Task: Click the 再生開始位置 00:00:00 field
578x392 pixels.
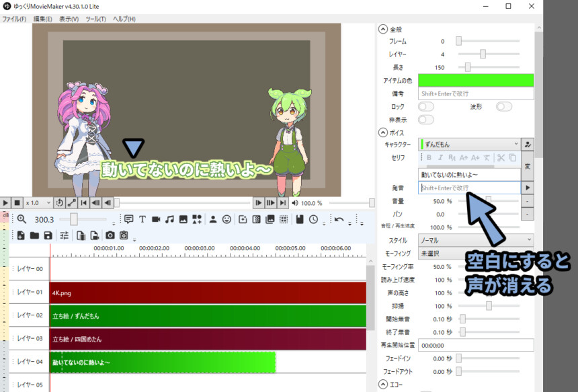Action: point(476,345)
